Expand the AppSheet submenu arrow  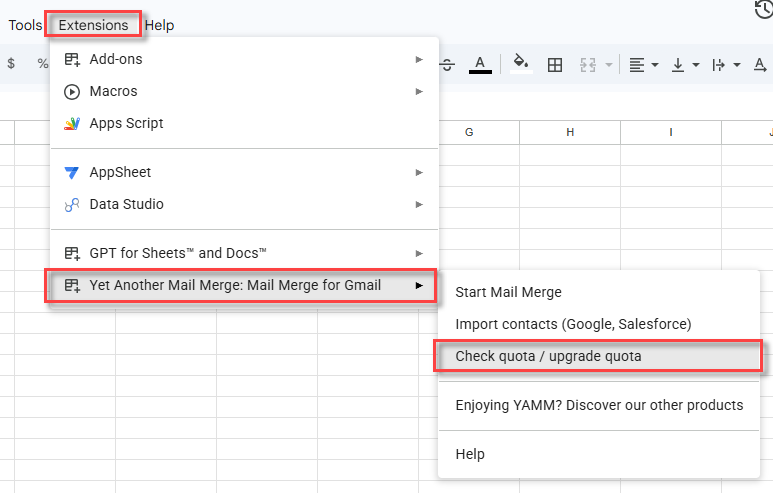coord(419,172)
